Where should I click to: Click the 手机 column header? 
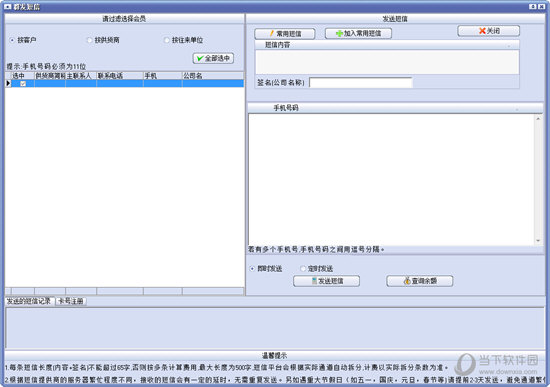[x=163, y=76]
